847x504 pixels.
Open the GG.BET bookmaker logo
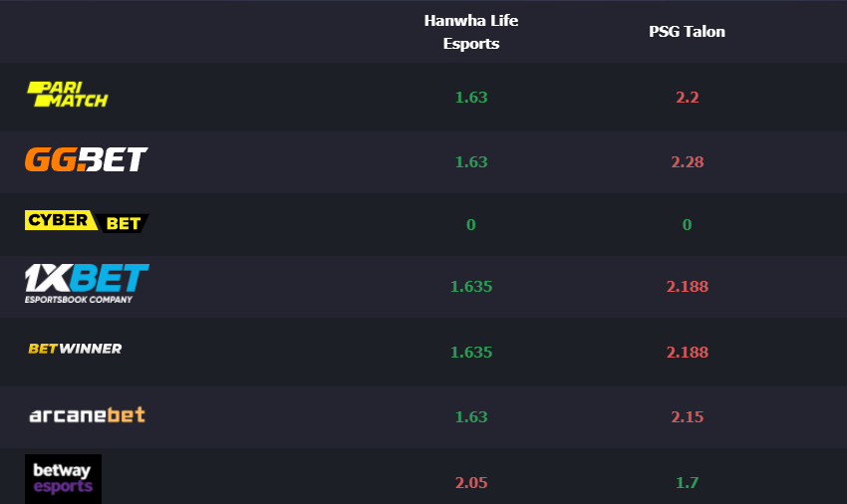pyautogui.click(x=87, y=159)
